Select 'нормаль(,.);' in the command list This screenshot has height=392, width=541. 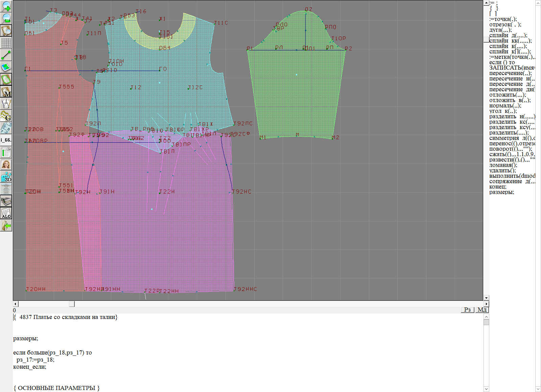point(505,105)
